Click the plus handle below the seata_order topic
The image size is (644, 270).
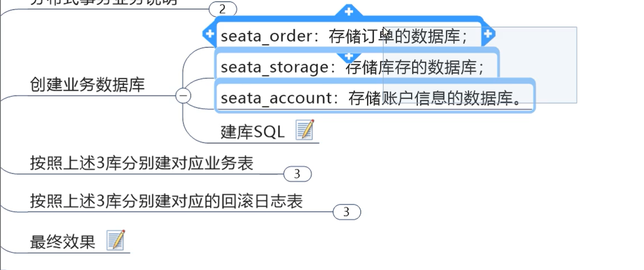(348, 56)
